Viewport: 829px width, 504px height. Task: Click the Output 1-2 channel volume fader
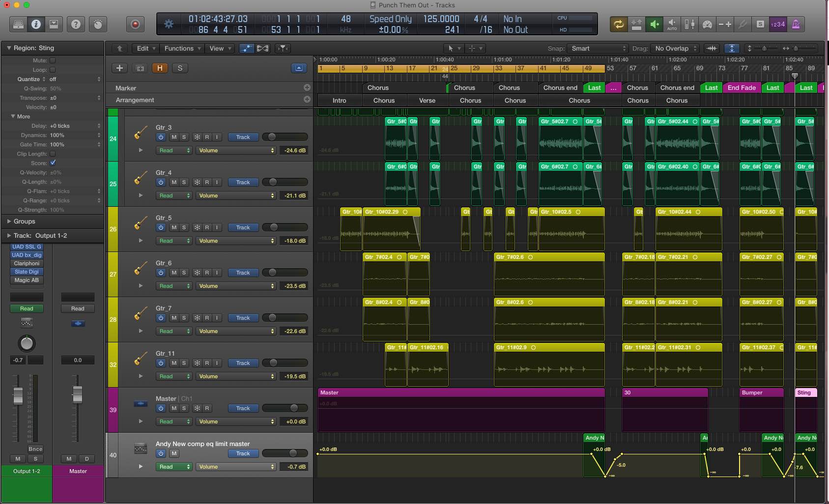18,395
